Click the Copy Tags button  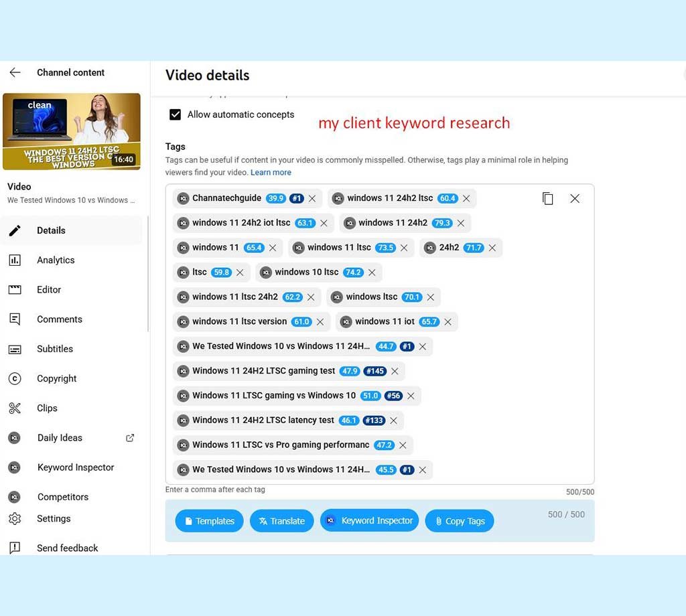click(x=460, y=521)
